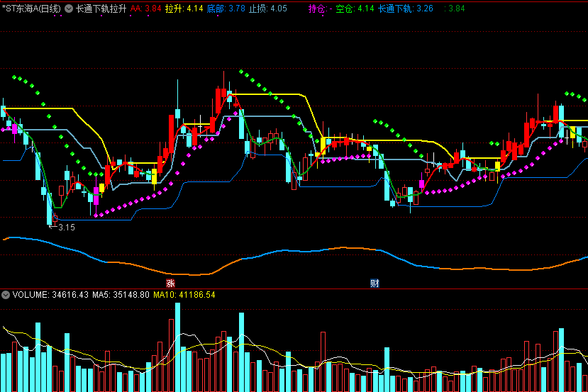
Task: Click the 持仓: - holding label
Action: (320, 9)
